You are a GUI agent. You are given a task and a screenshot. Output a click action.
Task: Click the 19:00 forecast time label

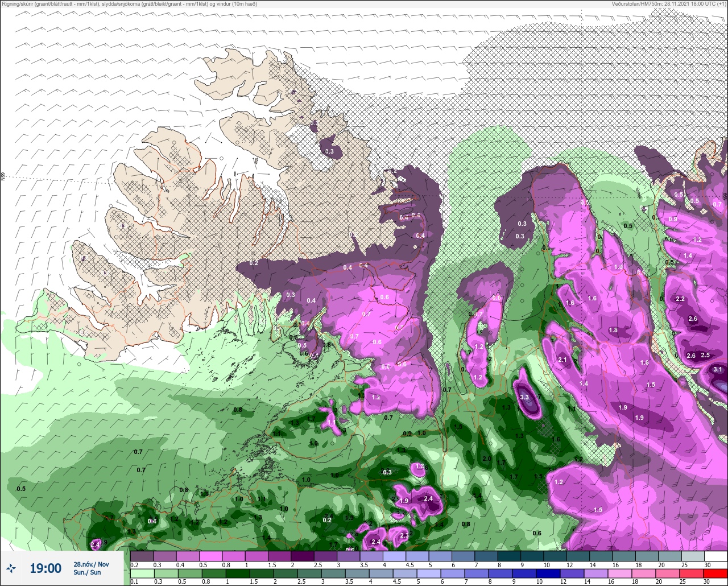45,568
